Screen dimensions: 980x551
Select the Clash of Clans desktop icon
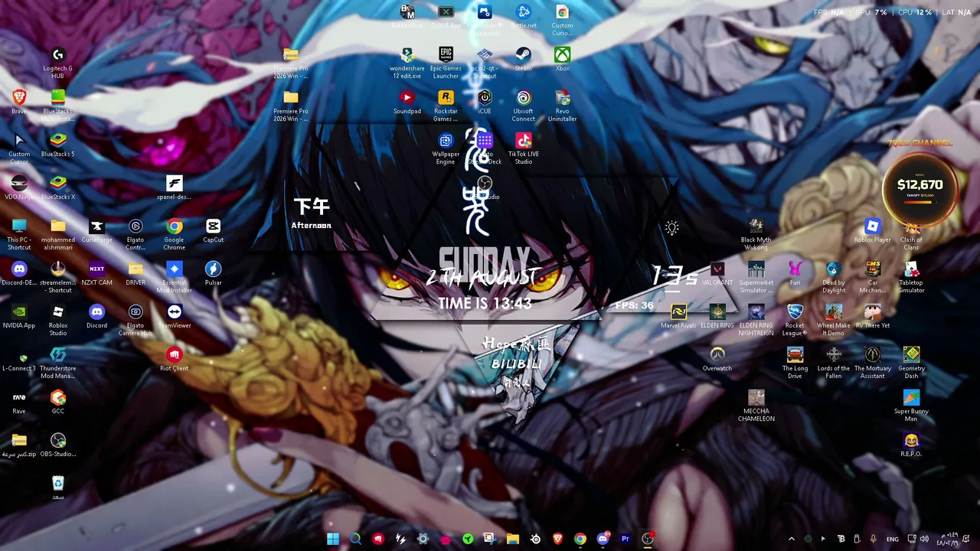pos(911,234)
